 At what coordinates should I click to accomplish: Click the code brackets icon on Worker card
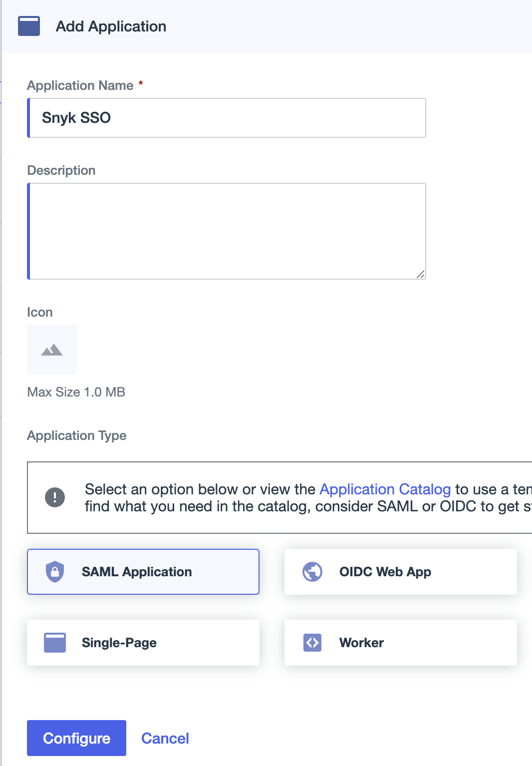point(312,643)
